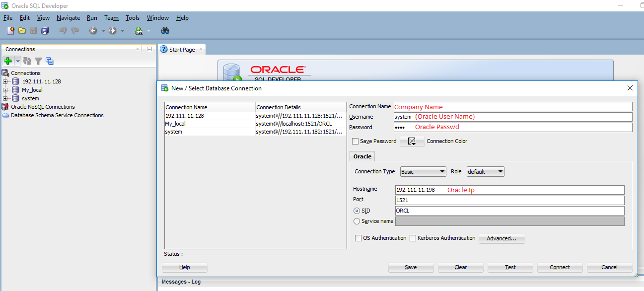Select the Service name radio button
This screenshot has height=291, width=644.
tap(357, 221)
